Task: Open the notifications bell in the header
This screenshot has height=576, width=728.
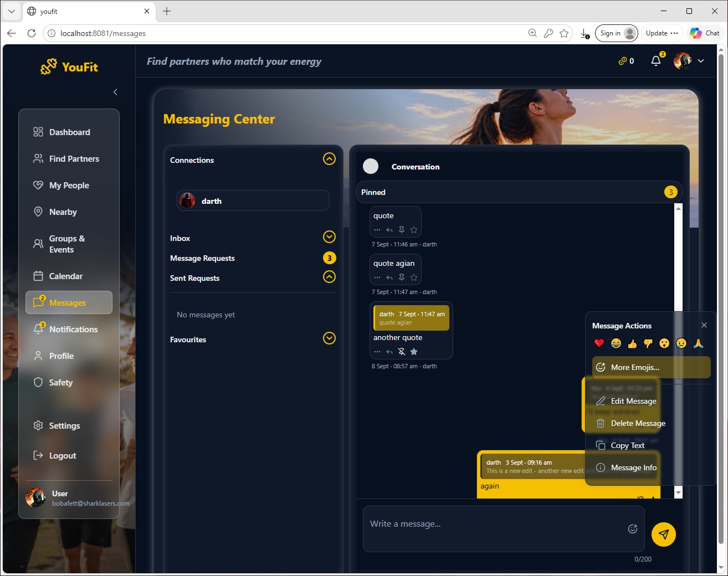Action: click(656, 61)
